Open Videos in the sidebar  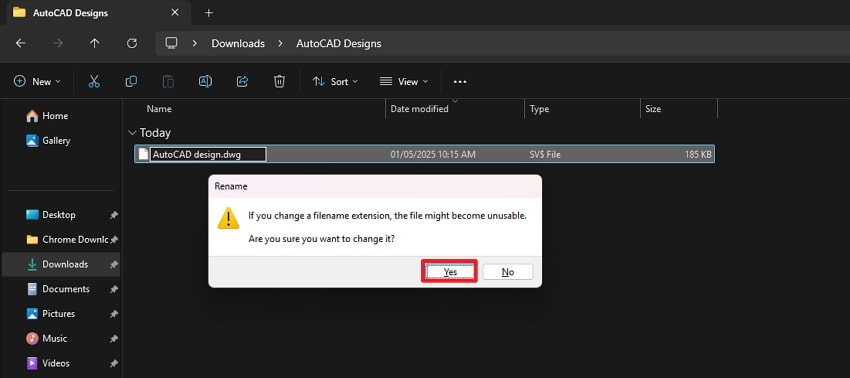coord(56,363)
